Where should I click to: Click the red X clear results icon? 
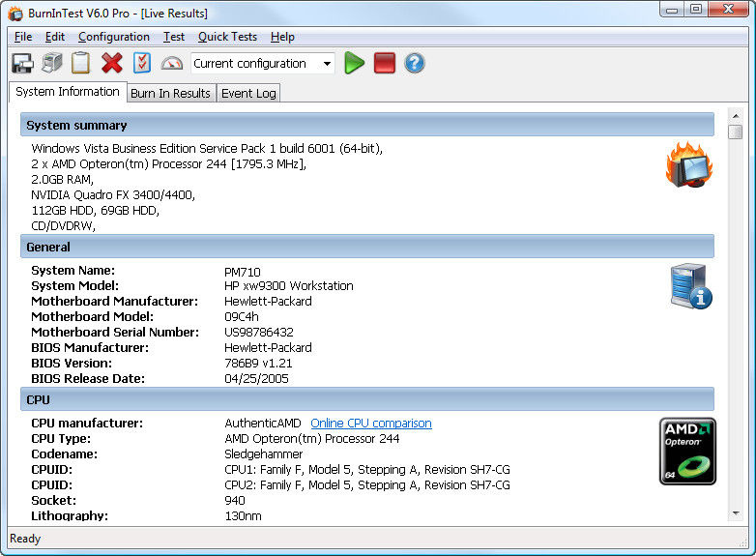pos(112,64)
